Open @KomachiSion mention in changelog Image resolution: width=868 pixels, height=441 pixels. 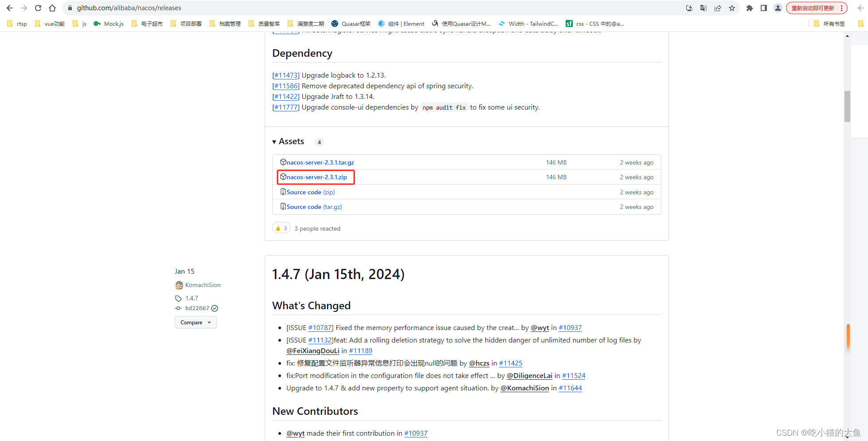524,388
